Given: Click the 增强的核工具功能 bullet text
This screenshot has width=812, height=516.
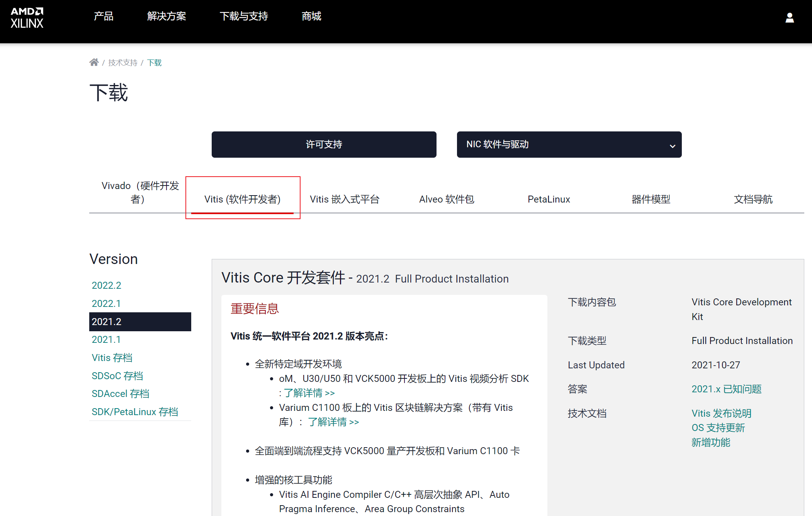Looking at the screenshot, I should [294, 480].
